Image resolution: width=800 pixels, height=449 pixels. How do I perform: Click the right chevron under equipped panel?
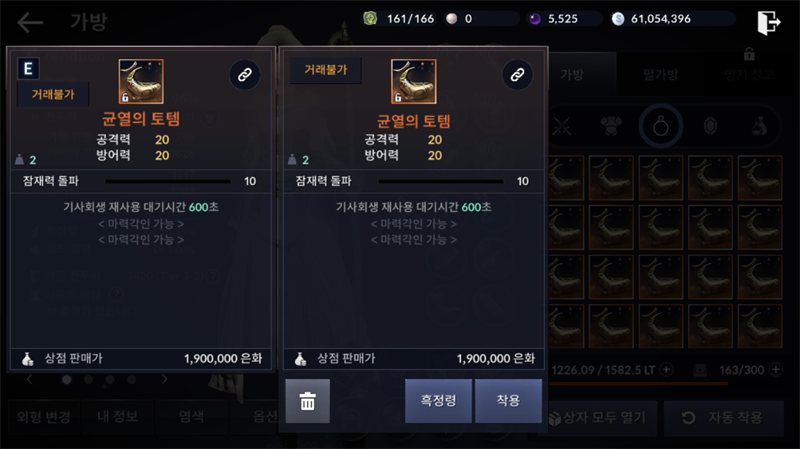click(x=164, y=379)
